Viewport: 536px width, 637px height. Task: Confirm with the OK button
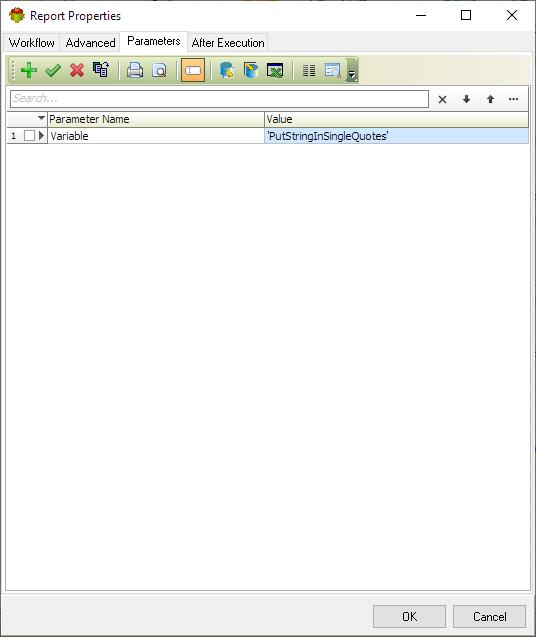point(409,616)
